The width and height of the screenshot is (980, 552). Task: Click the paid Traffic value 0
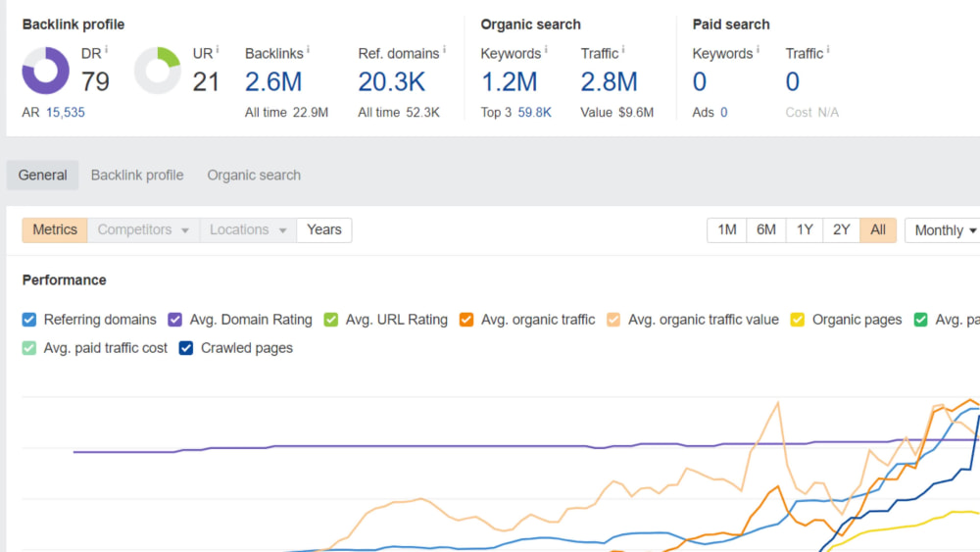[793, 82]
